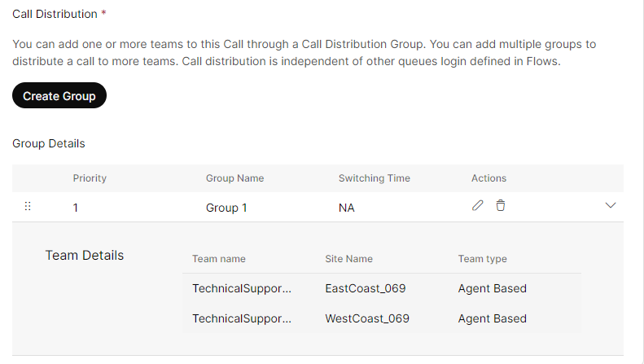Viewport: 644px width, 364px height.
Task: Click the NA switching time value
Action: pyautogui.click(x=347, y=208)
